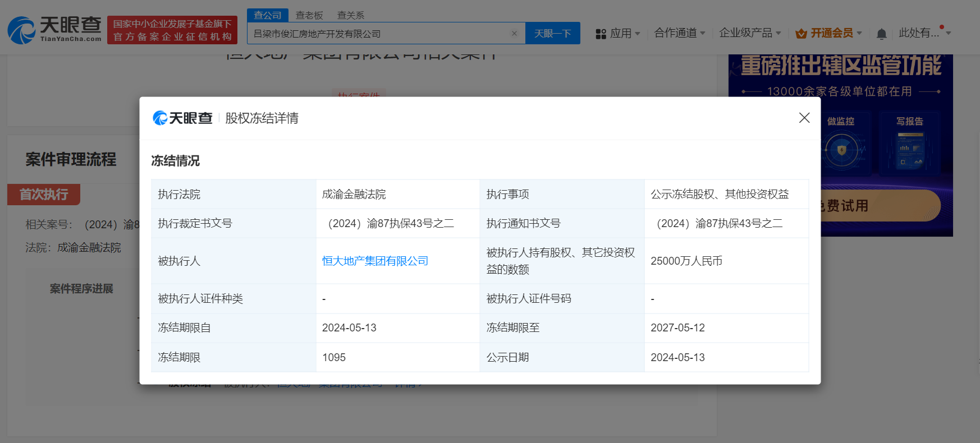The height and width of the screenshot is (443, 980).
Task: Select the 查公司 tab
Action: [x=268, y=15]
